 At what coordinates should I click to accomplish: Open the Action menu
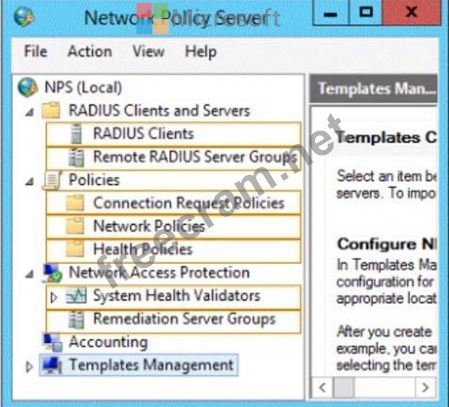point(90,52)
